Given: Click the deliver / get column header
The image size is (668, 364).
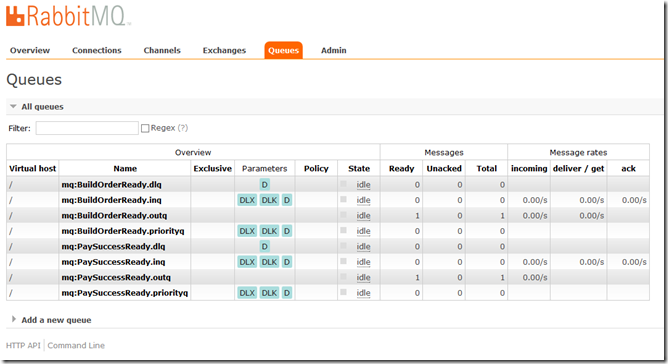Looking at the screenshot, I should [578, 168].
